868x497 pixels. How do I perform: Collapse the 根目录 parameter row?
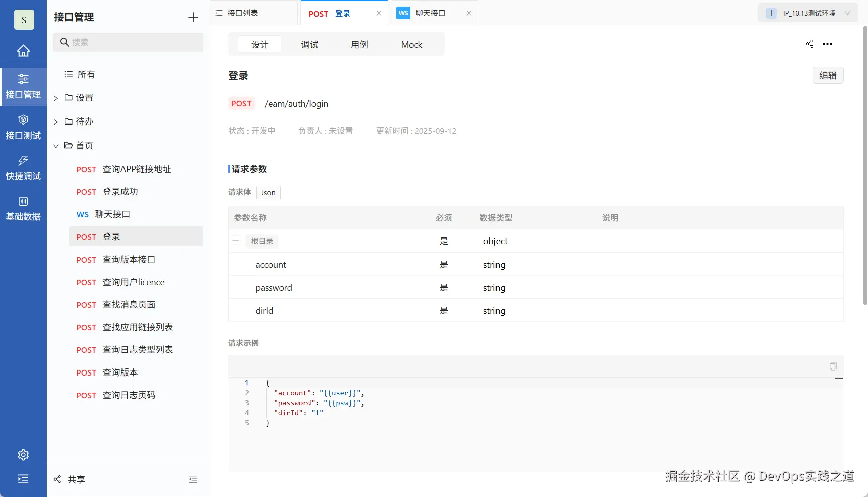point(236,240)
